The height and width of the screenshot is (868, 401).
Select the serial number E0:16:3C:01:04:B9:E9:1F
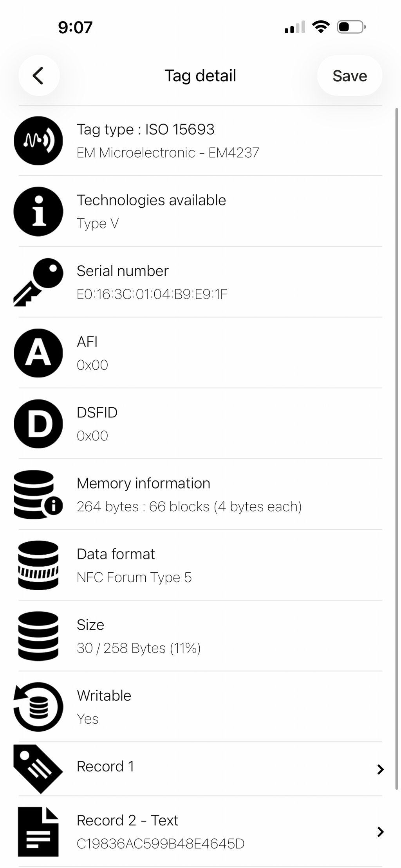pyautogui.click(x=152, y=294)
